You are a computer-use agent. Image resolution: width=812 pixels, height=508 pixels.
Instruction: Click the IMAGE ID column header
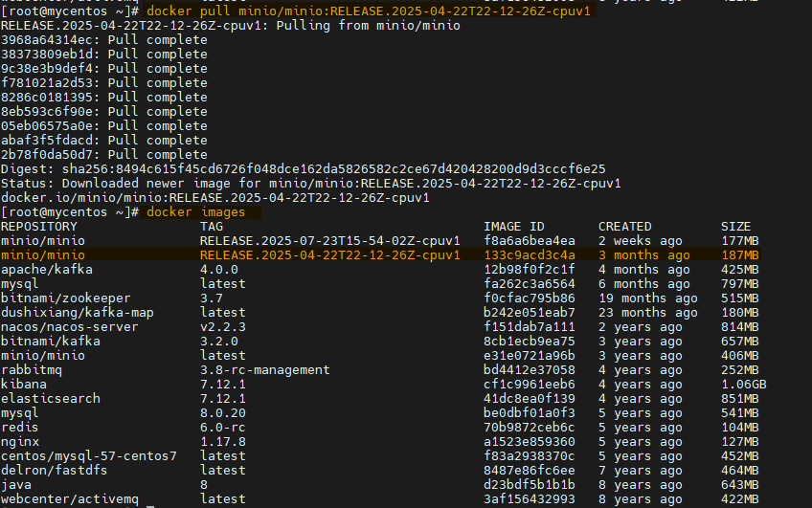pyautogui.click(x=513, y=227)
